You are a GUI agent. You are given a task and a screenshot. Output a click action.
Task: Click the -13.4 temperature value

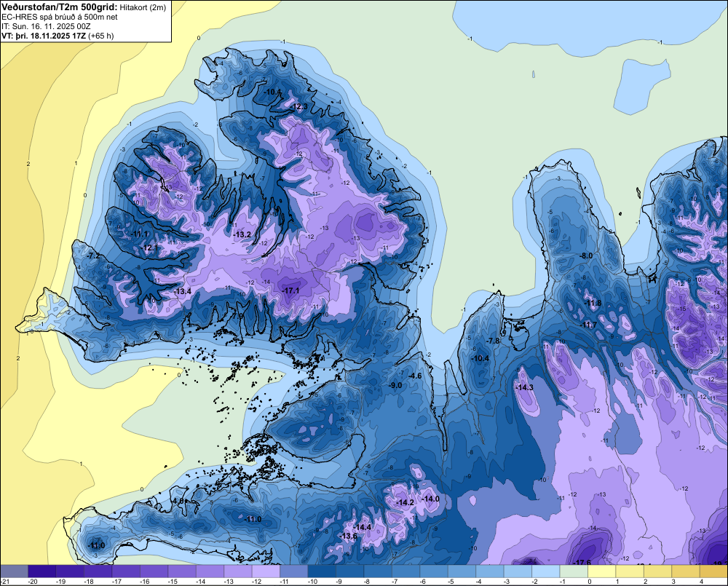(183, 292)
